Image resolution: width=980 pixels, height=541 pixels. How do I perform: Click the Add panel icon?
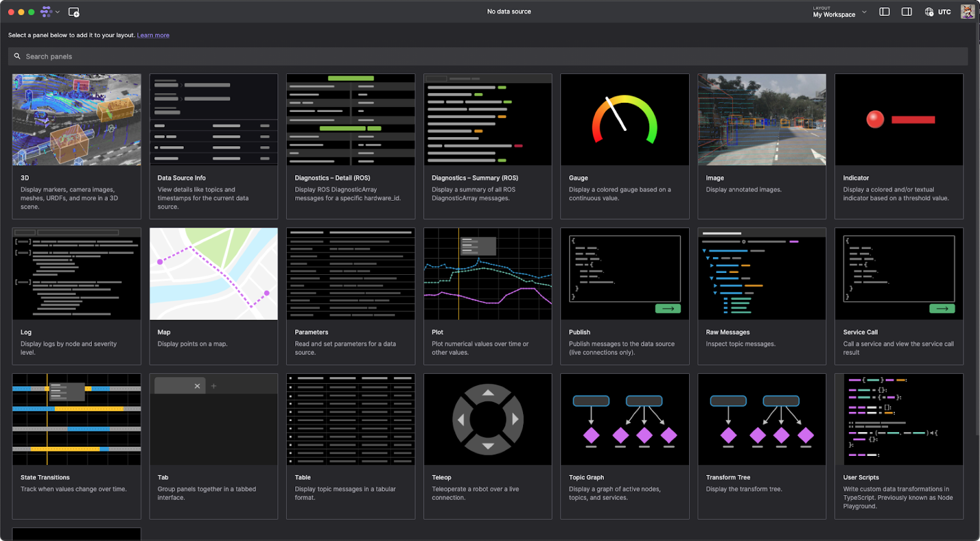coord(73,12)
